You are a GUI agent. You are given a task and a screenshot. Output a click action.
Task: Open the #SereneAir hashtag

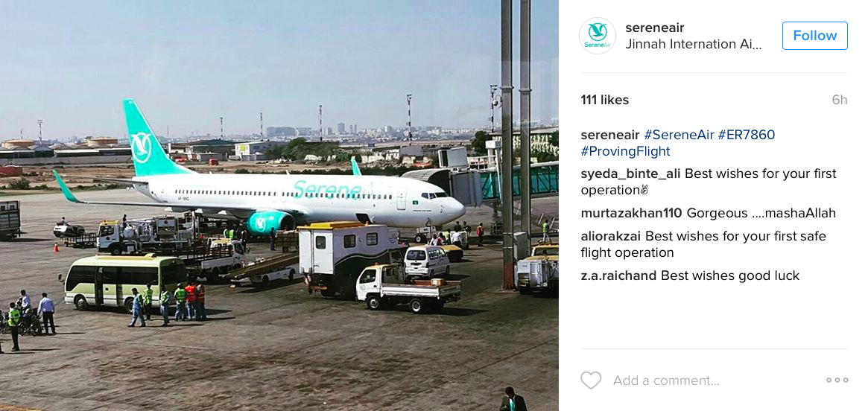[x=679, y=135]
